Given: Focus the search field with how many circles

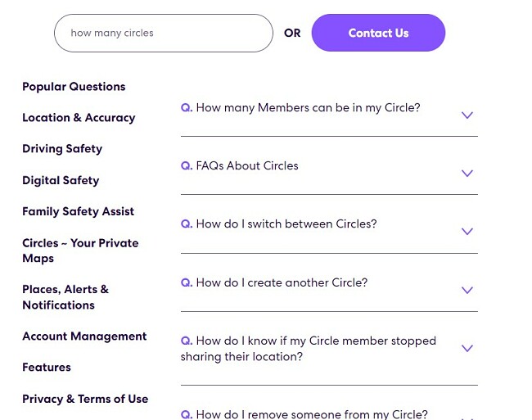Looking at the screenshot, I should pos(164,33).
